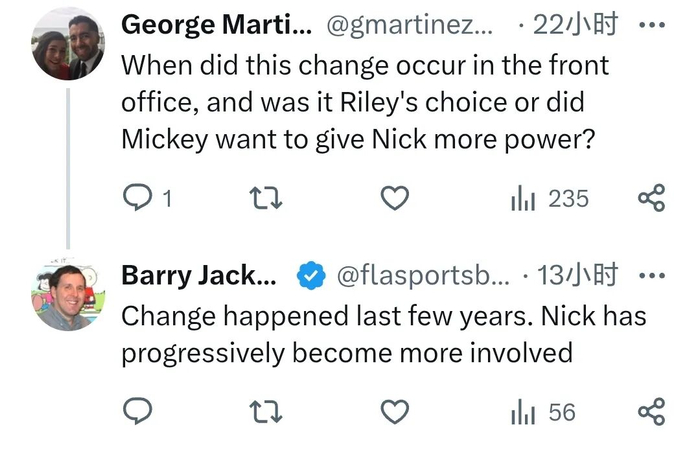Open more options on Barry's reply
The image size is (700, 451).
coord(651,275)
